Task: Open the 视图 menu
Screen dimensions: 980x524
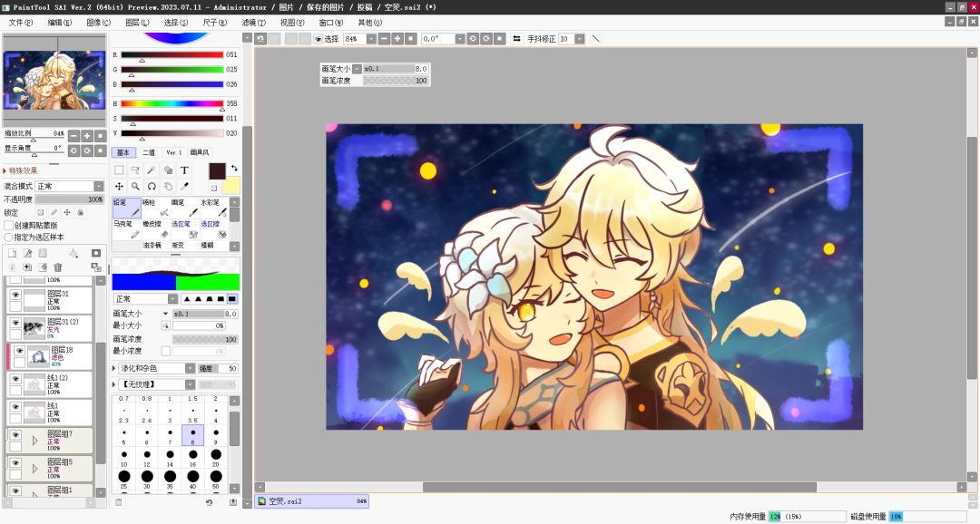Action: point(292,23)
